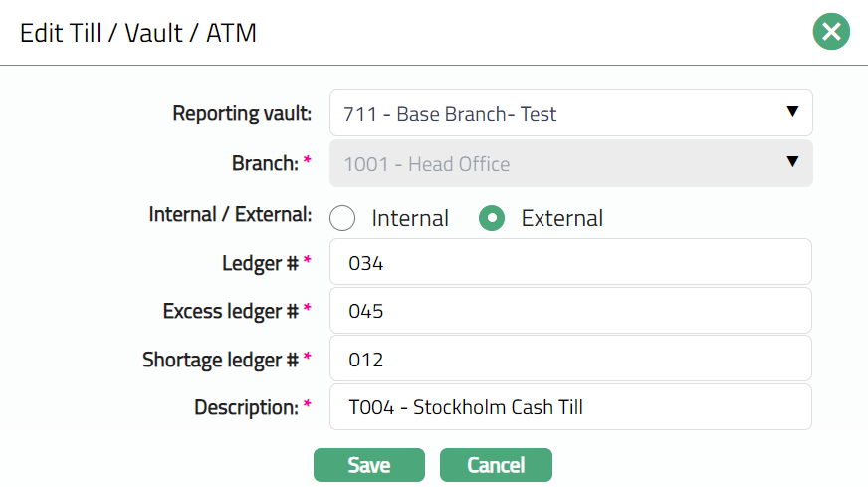Select the Internal radio button

tap(342, 218)
